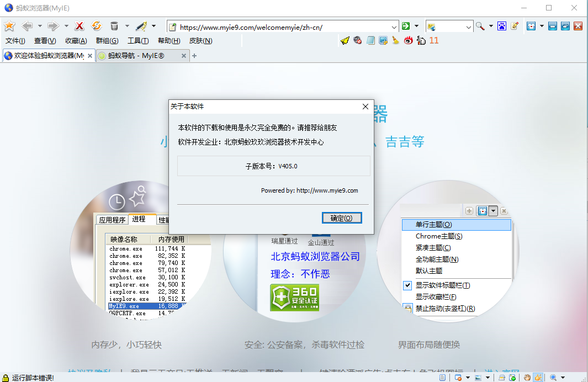Expand the back button history arrow

tap(40, 26)
